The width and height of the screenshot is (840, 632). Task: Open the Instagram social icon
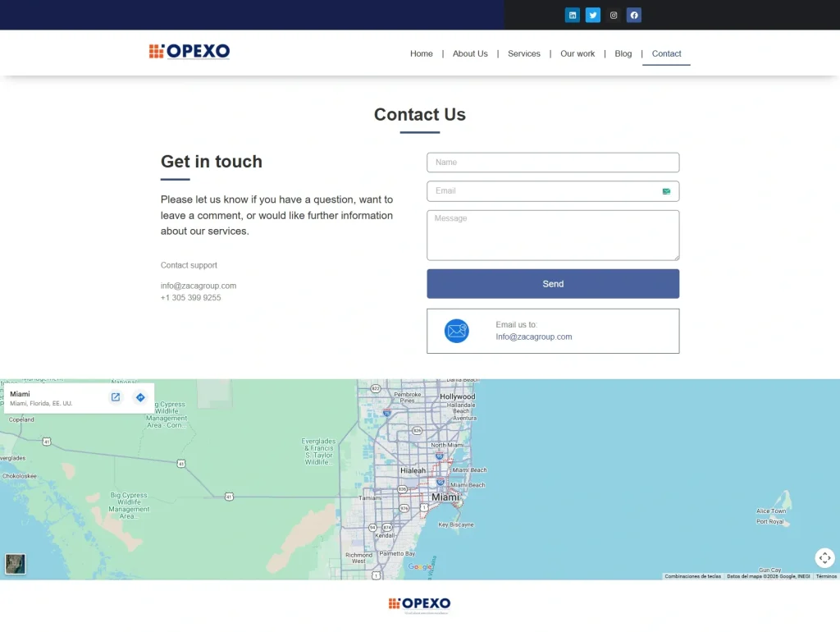pyautogui.click(x=614, y=15)
